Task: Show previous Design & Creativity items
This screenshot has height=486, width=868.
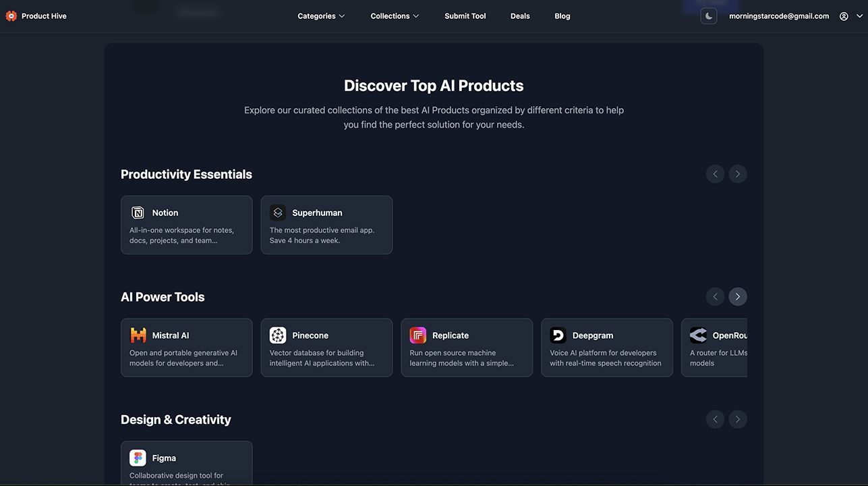Action: (x=715, y=420)
